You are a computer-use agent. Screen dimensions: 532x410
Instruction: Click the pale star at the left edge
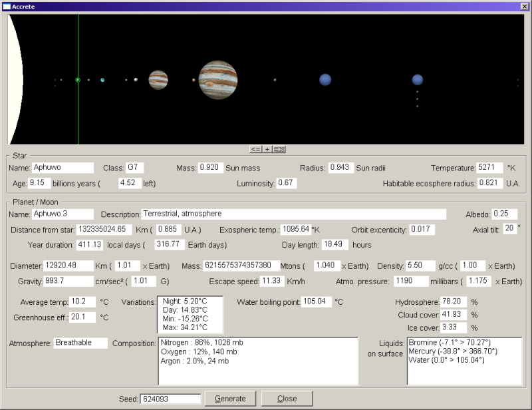(x=15, y=80)
